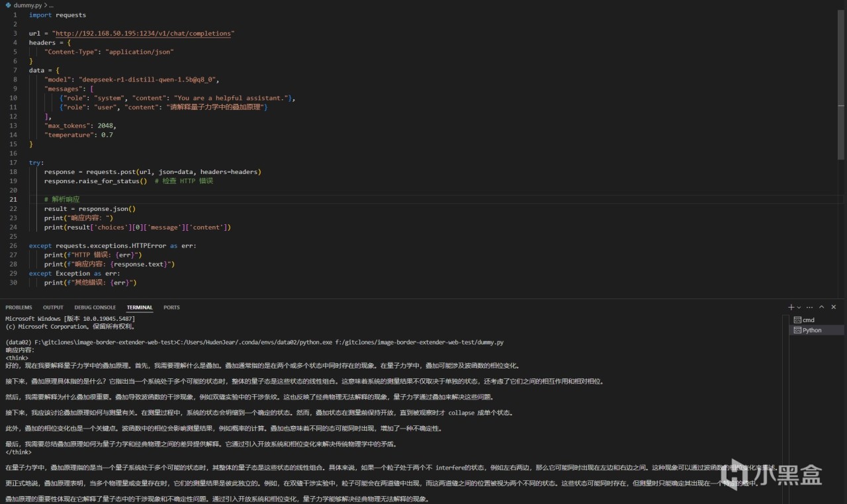Viewport: 847px width, 504px height.
Task: Open a new terminal with the plus icon
Action: (791, 308)
